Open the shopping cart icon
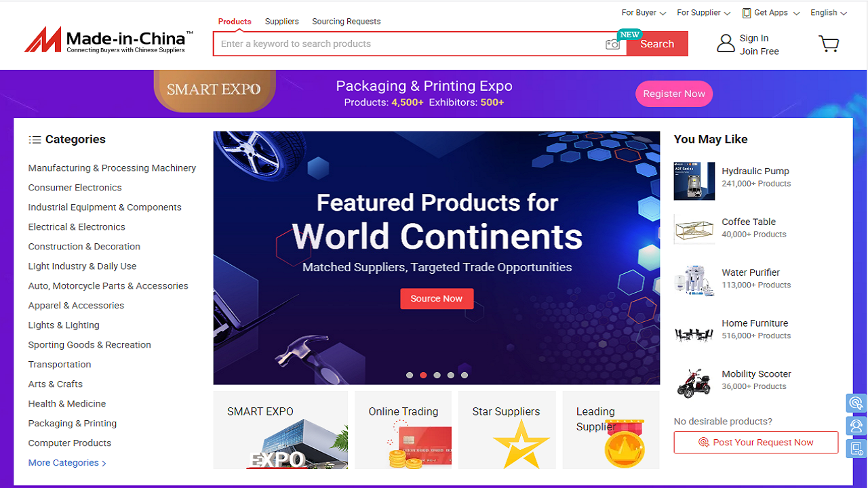 coord(829,44)
